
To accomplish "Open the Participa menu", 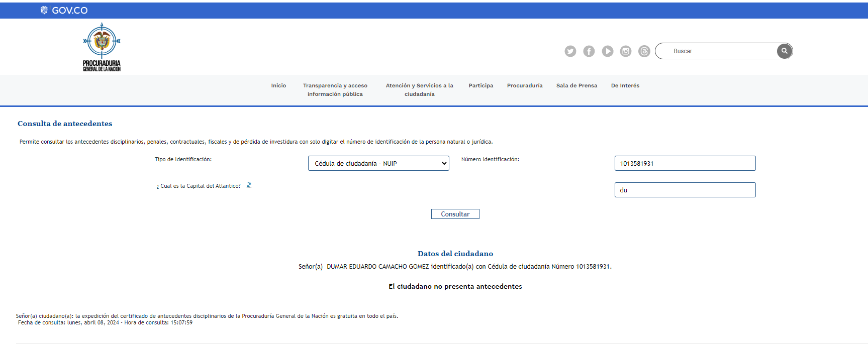I will pos(480,86).
